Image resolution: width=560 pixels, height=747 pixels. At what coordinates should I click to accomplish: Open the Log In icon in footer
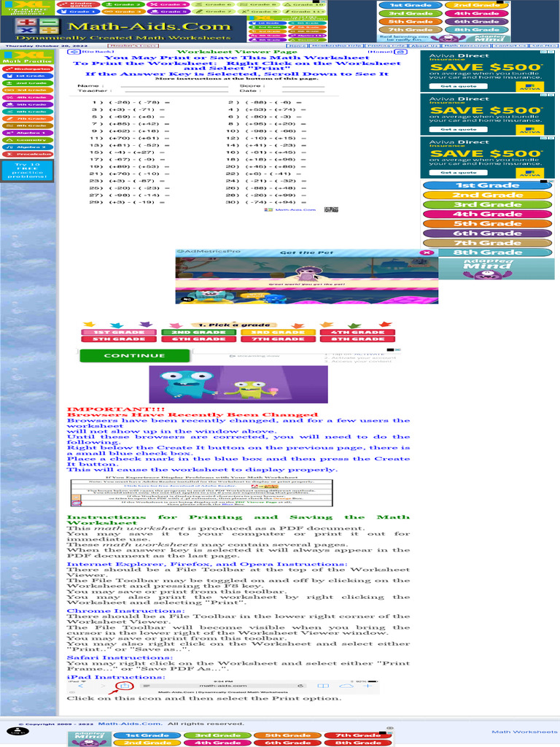coord(18,731)
